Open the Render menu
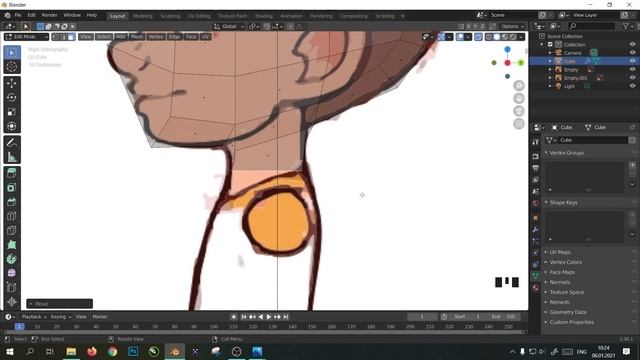 [x=49, y=15]
